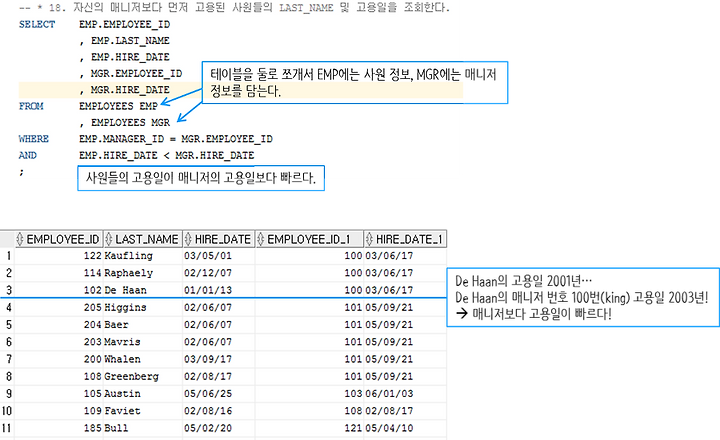Screen dimensions: 720x440
Task: Click the AND keyword in query
Action: point(28,155)
